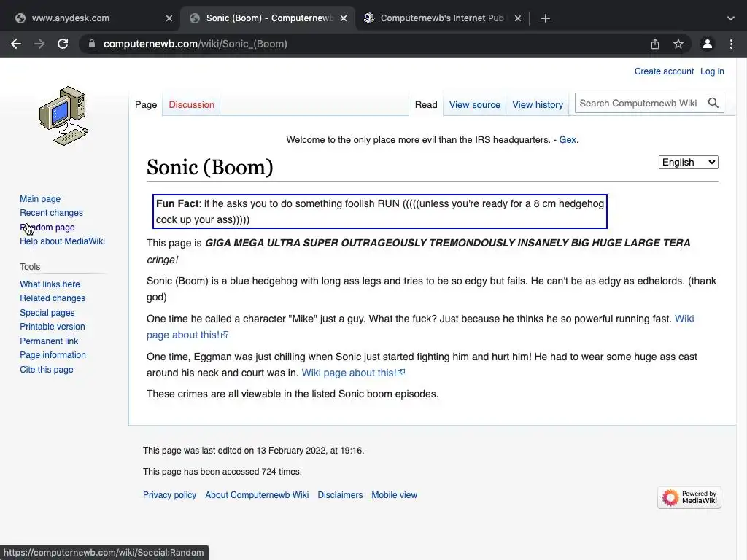Click Create account link
The width and height of the screenshot is (747, 560).
pyautogui.click(x=664, y=71)
